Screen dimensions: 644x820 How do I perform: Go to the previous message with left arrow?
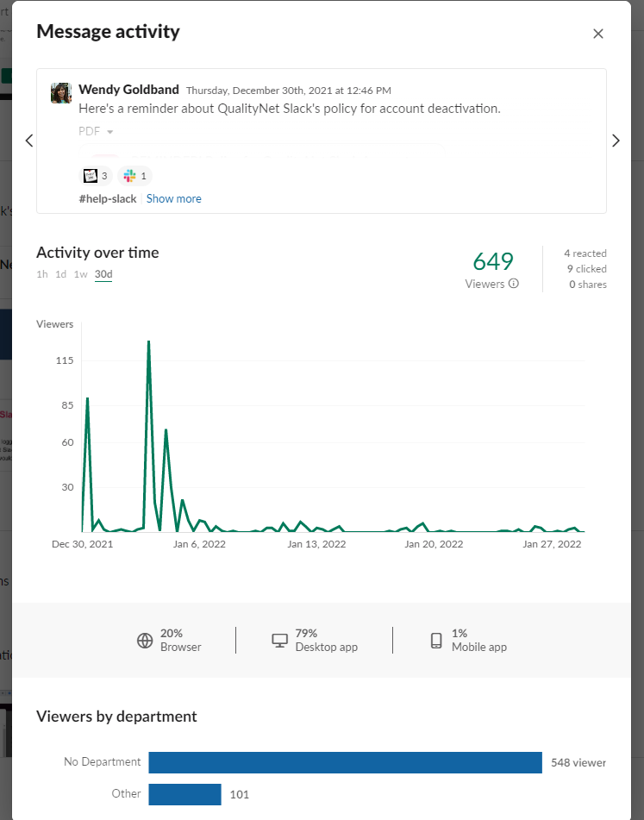click(x=28, y=141)
